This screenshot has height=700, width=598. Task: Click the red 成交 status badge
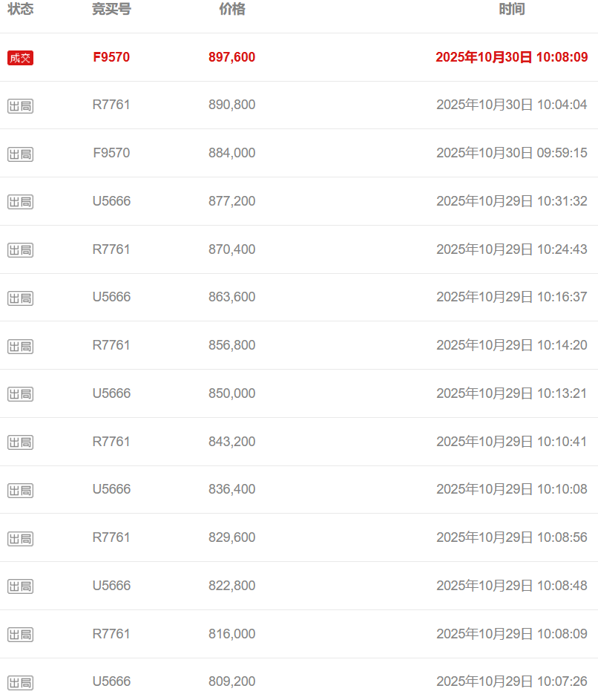click(20, 58)
